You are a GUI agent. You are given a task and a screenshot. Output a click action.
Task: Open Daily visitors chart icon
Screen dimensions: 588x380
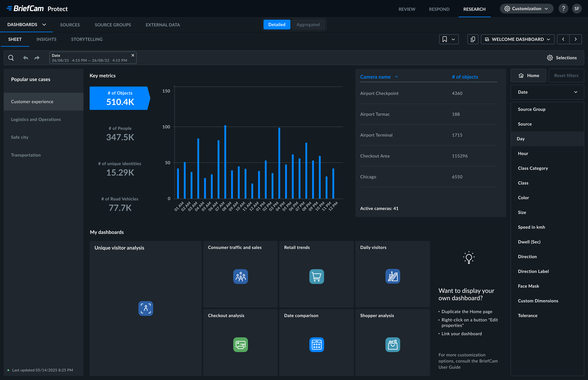click(x=393, y=276)
